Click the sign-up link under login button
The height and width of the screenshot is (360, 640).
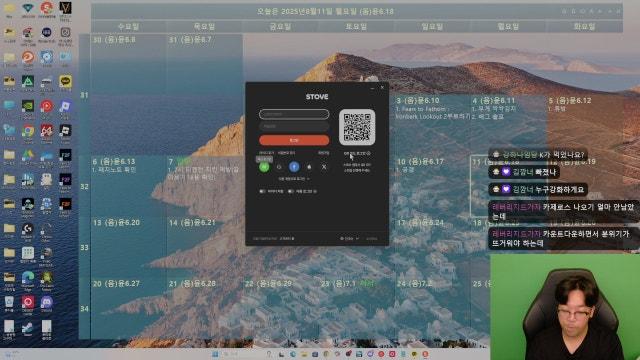323,153
